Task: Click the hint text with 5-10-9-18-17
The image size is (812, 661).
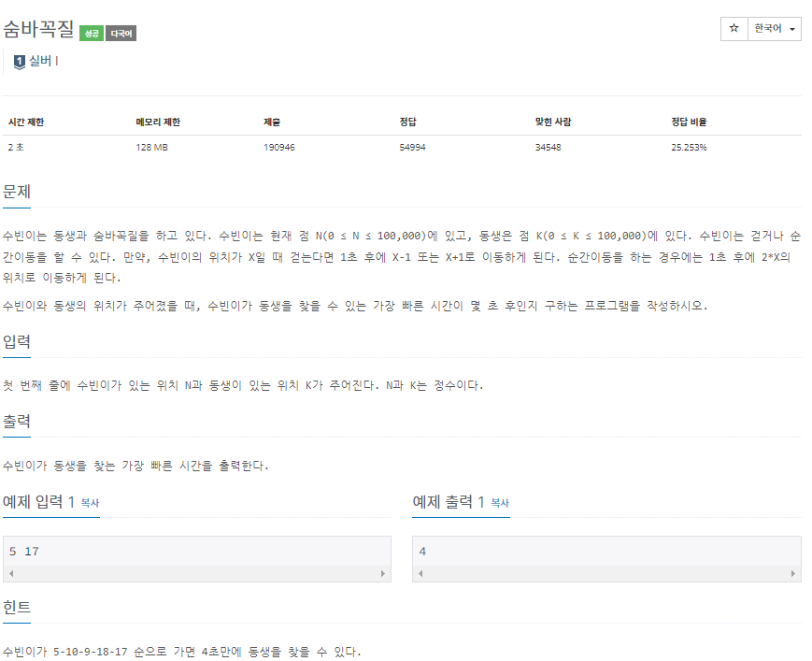Action: [x=182, y=651]
